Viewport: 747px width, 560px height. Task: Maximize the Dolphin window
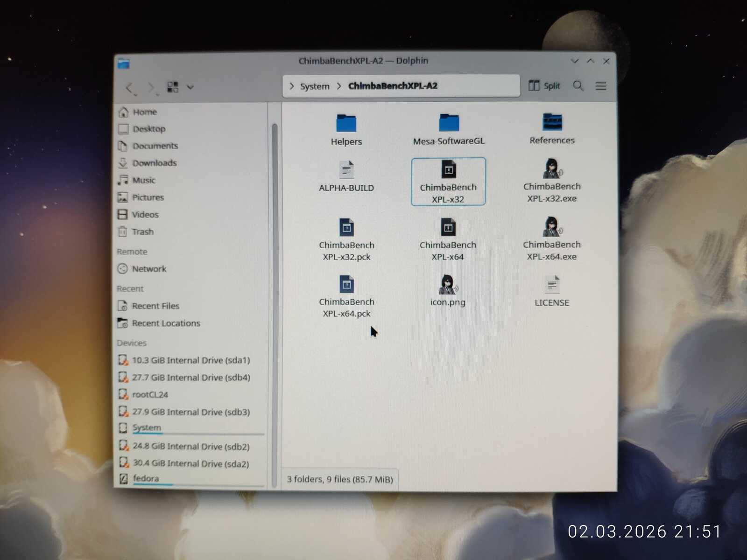tap(591, 61)
